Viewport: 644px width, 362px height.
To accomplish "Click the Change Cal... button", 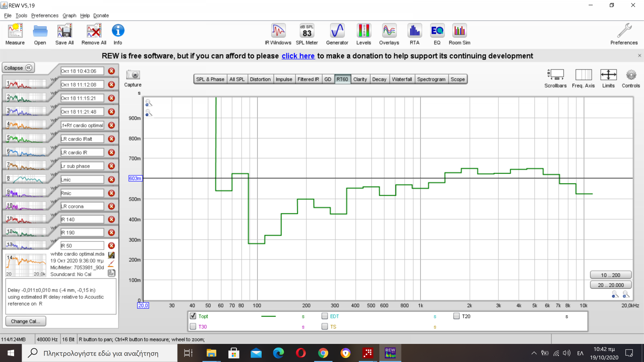I will [26, 321].
